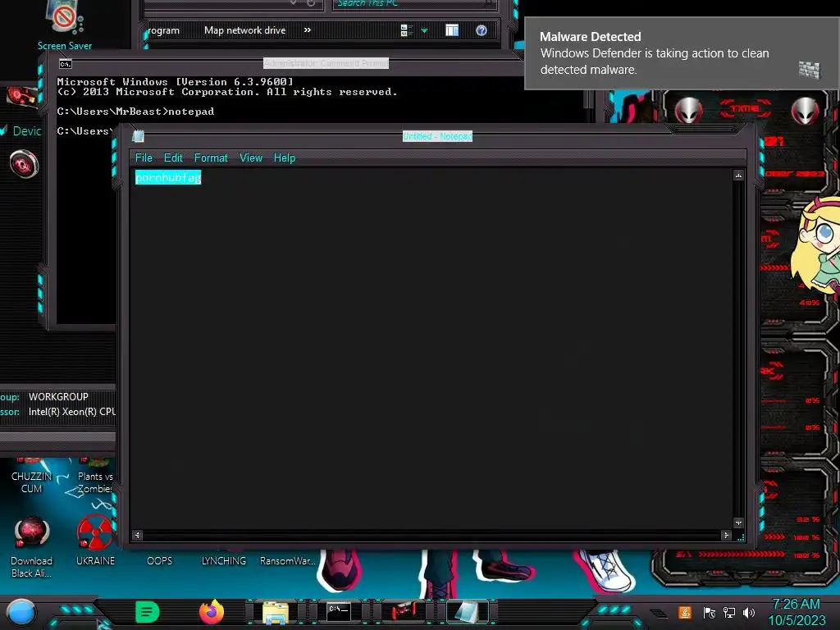Viewport: 840px width, 630px height.
Task: Select the Download Black Ali... desktop icon
Action: tap(31, 547)
